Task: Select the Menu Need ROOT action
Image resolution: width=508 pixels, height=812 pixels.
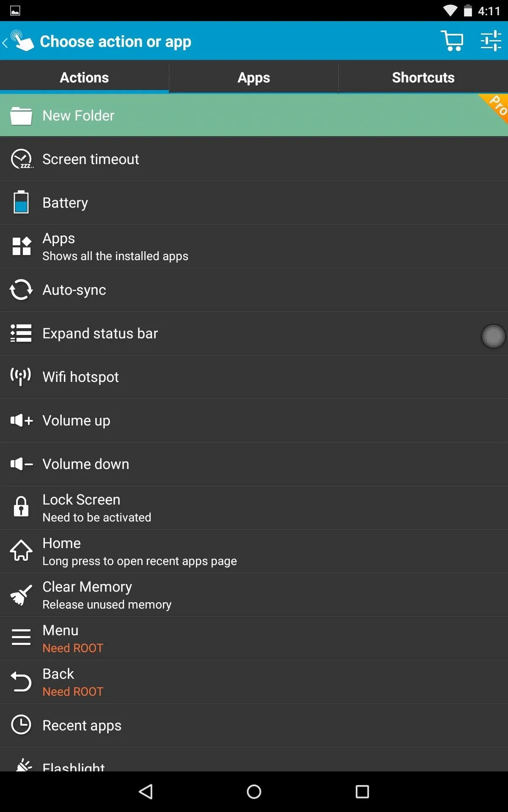Action: [254, 638]
